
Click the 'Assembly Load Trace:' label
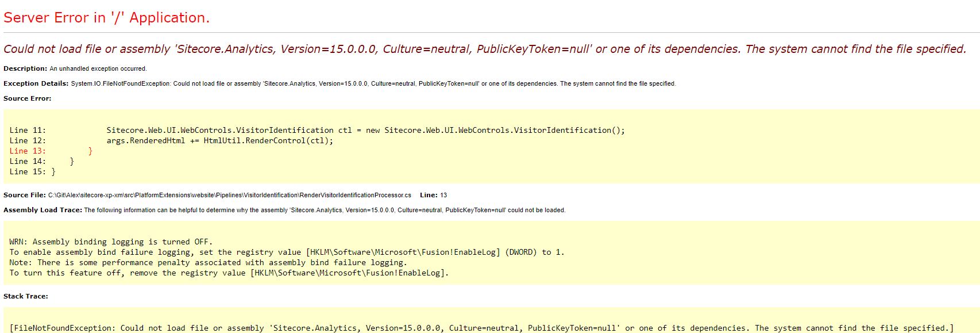coord(43,210)
